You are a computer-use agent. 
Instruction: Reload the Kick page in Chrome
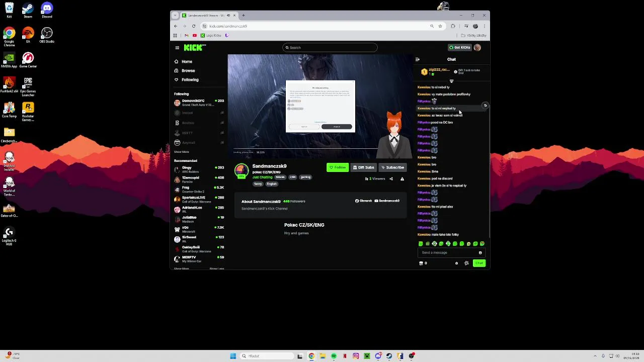[194, 26]
